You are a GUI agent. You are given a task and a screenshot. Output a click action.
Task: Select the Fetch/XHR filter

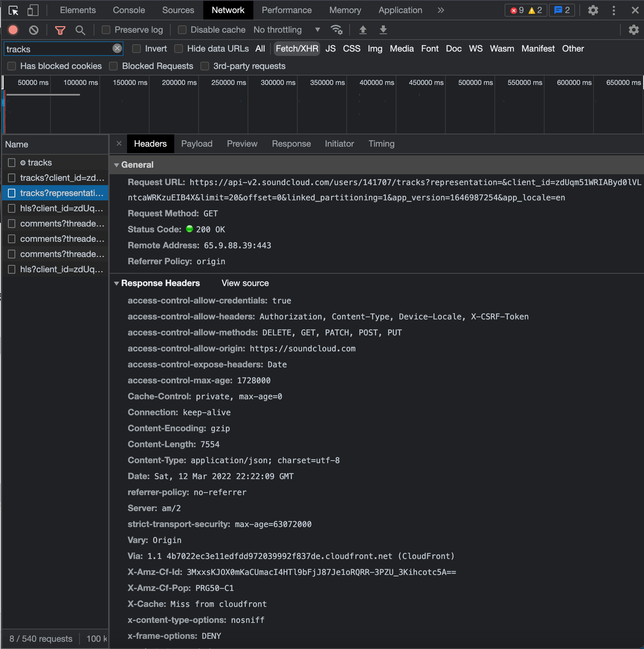297,49
